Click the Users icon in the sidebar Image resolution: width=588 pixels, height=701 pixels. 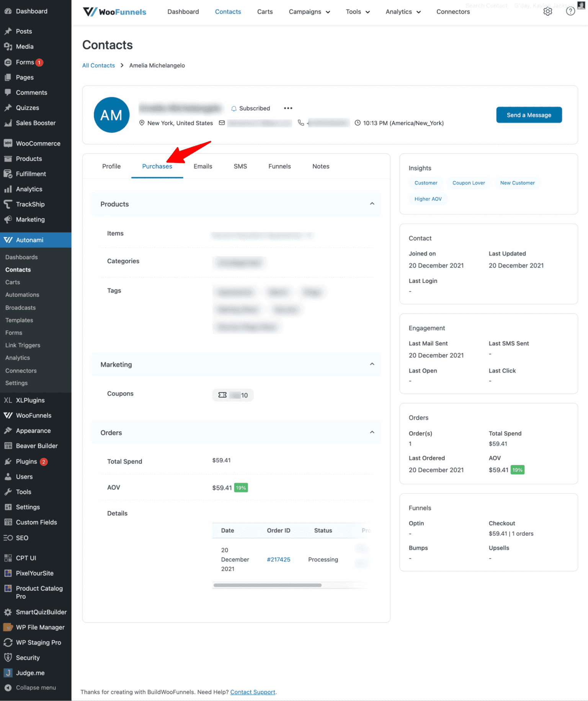click(8, 477)
